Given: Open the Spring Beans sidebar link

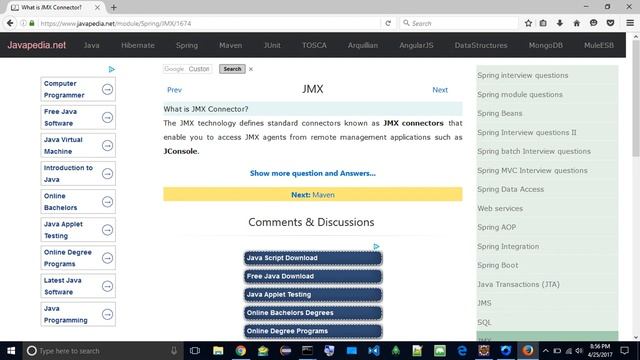Looking at the screenshot, I should pos(500,113).
